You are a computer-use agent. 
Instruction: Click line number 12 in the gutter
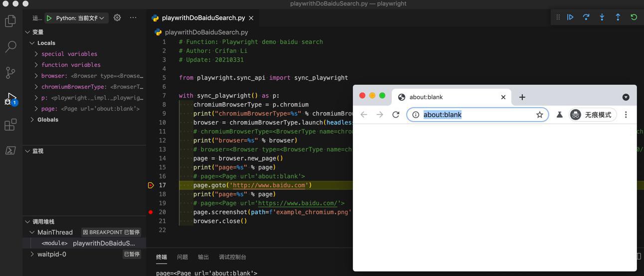(162, 140)
